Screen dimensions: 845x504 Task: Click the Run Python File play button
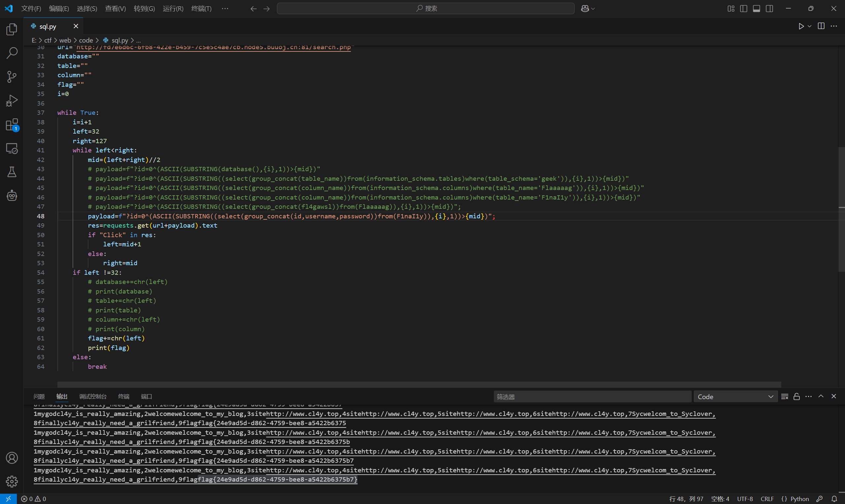(x=801, y=26)
